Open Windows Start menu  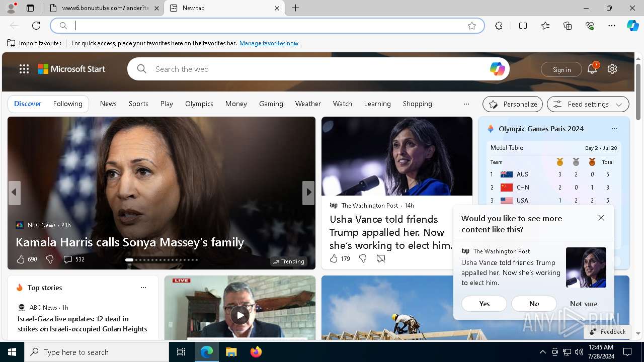[x=12, y=352]
